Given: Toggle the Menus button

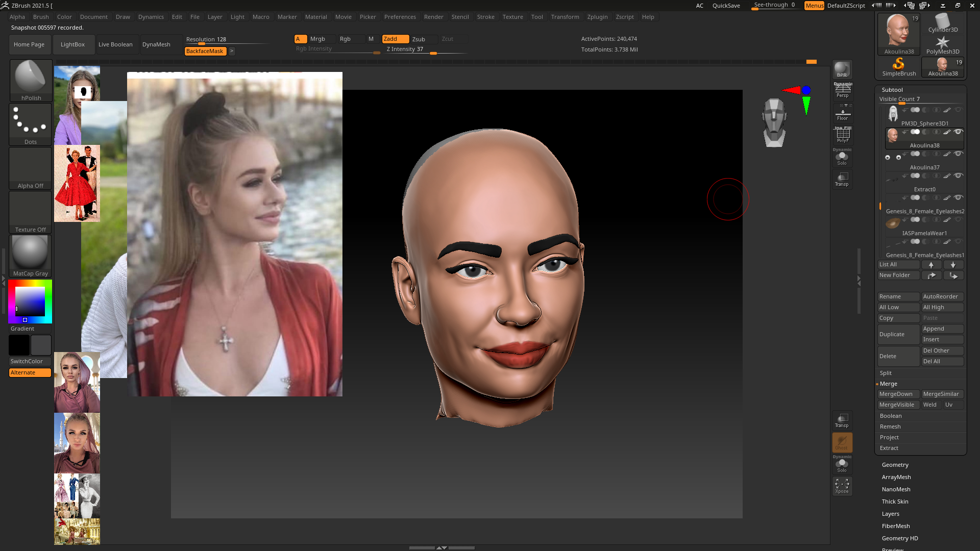Looking at the screenshot, I should (x=814, y=6).
